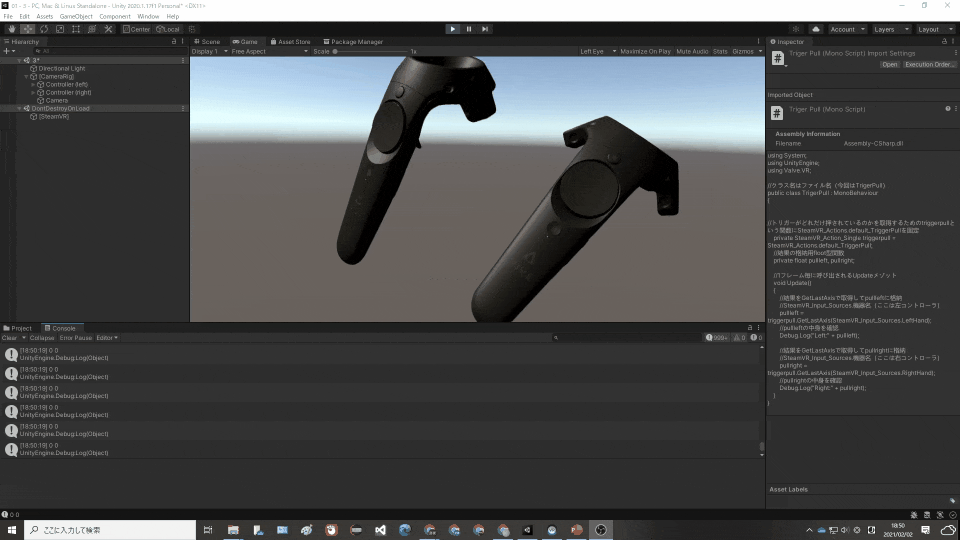This screenshot has width=960, height=540.
Task: Toggle pivot mode Center button
Action: 136,29
